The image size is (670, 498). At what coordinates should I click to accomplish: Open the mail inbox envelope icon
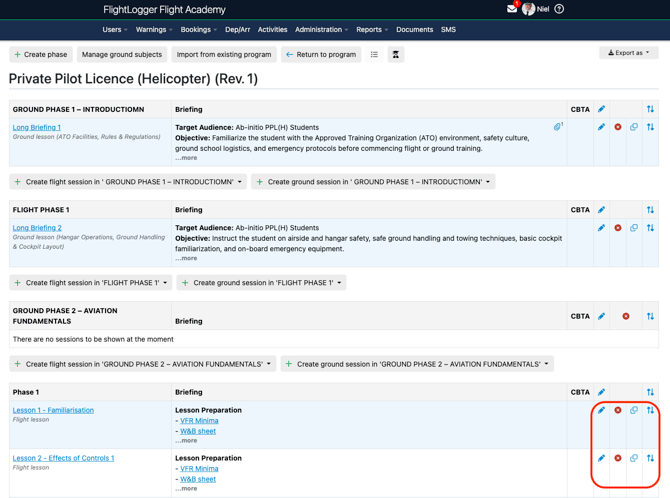click(511, 9)
